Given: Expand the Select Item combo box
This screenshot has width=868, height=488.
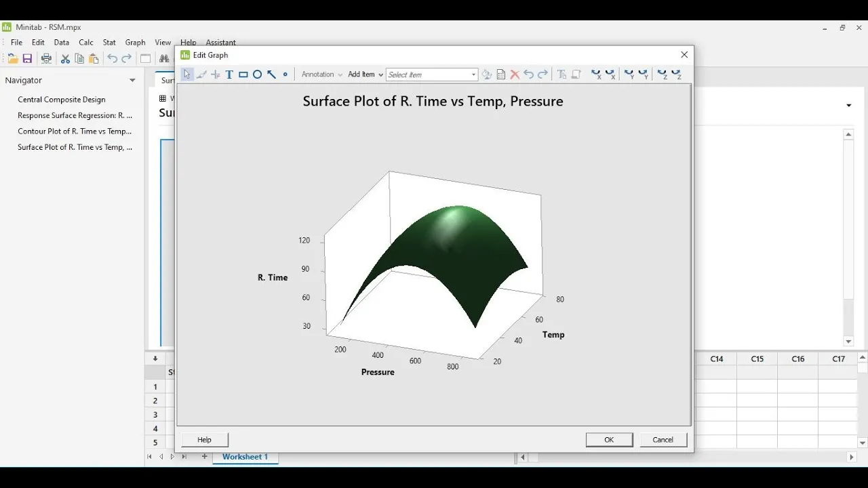Looking at the screenshot, I should click(x=473, y=75).
